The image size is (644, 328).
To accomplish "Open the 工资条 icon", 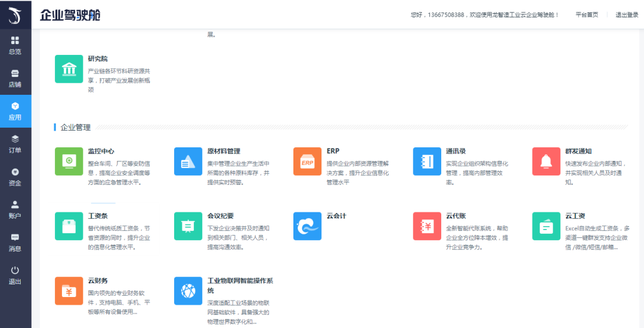I will 69,226.
